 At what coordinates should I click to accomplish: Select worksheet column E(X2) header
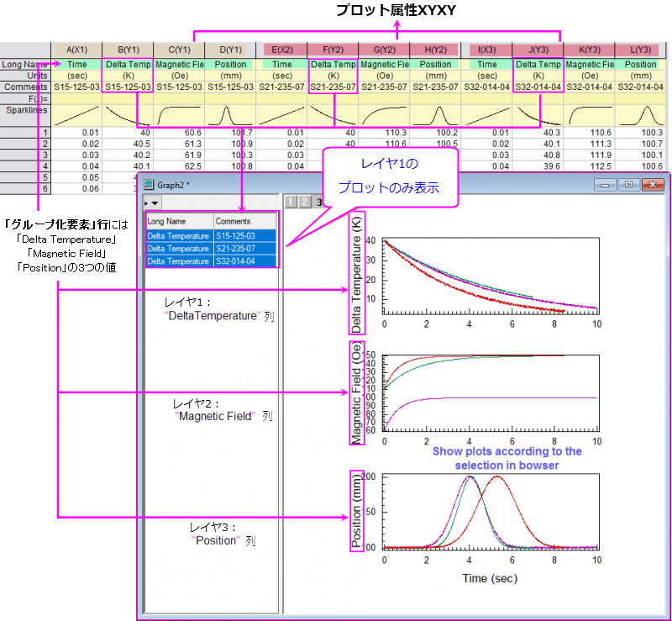click(282, 50)
